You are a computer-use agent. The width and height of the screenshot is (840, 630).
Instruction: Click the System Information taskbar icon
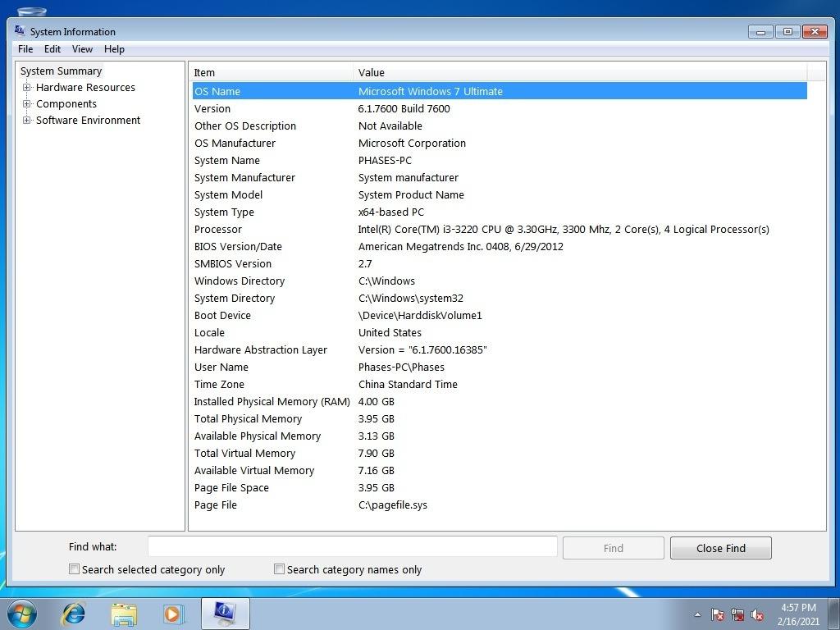[x=224, y=614]
